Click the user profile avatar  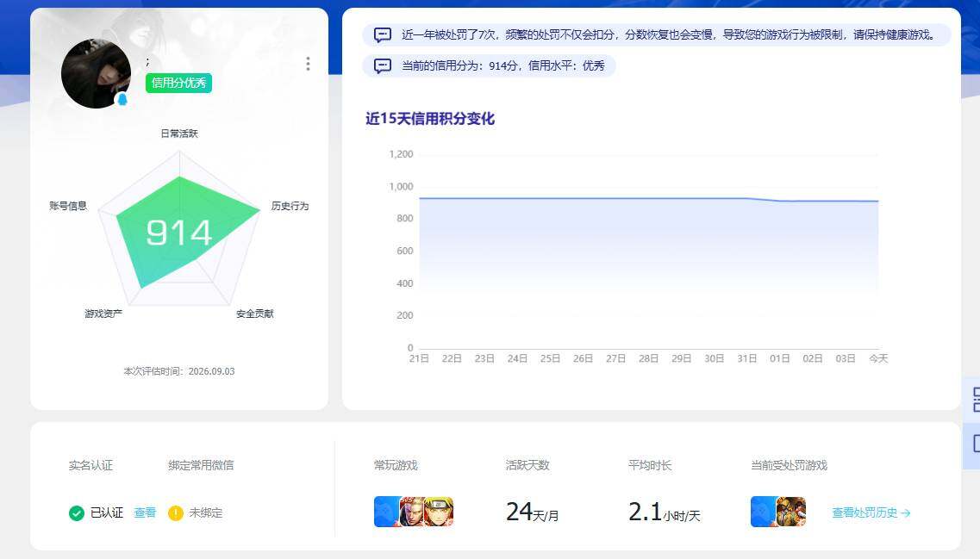pyautogui.click(x=97, y=74)
